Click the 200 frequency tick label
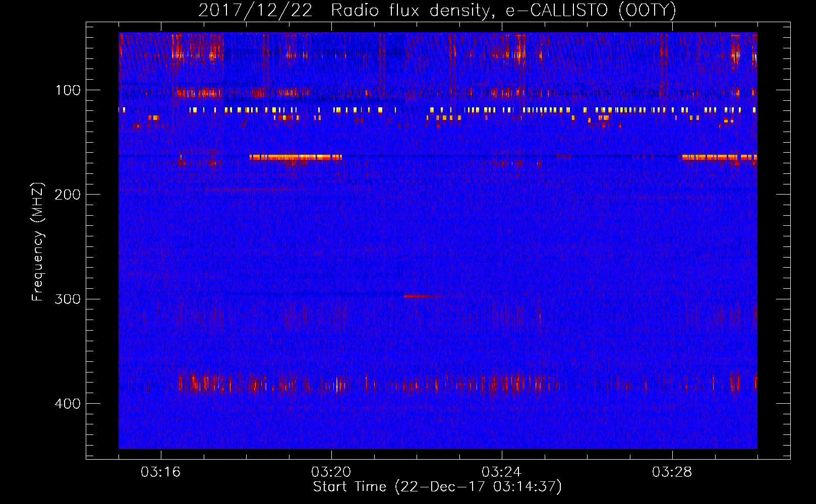The height and width of the screenshot is (504, 816). (68, 195)
